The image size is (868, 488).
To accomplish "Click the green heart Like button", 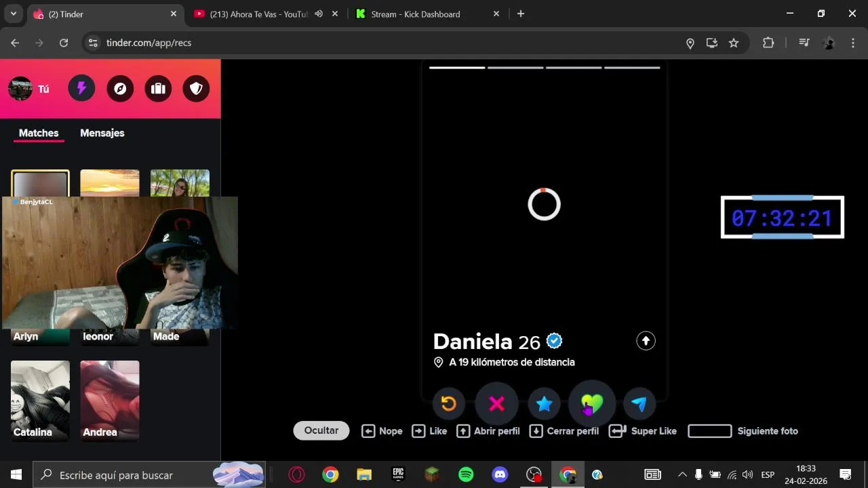I will pos(592,404).
